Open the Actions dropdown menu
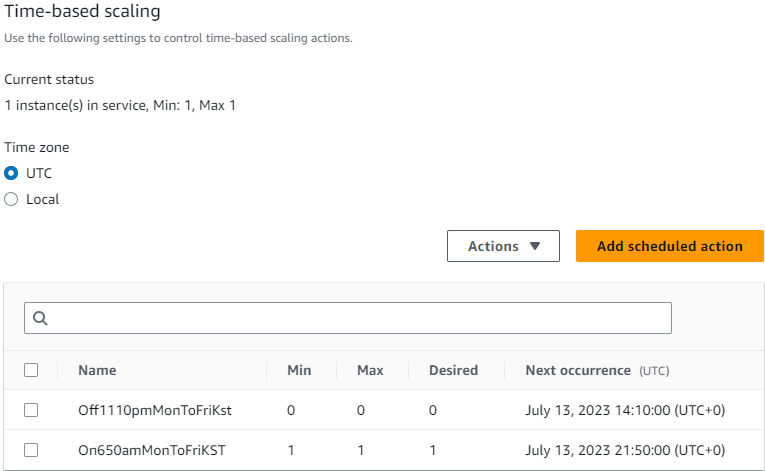Viewport: 765px width, 471px height. point(503,246)
